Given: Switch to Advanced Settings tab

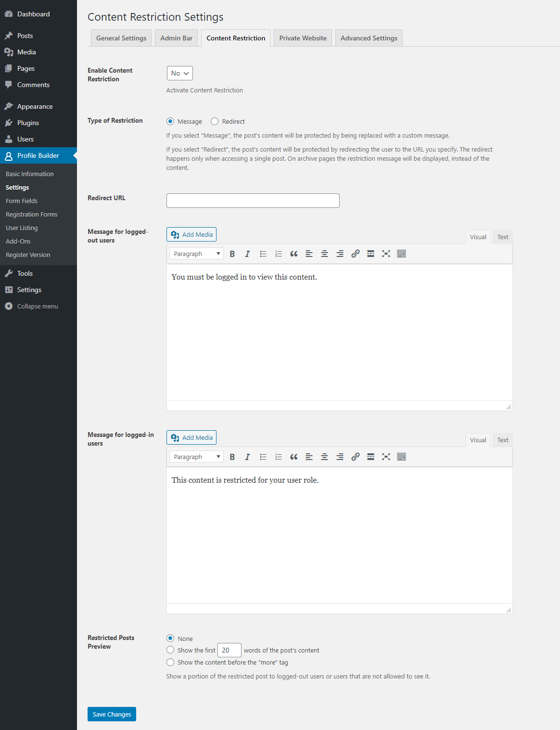Looking at the screenshot, I should pyautogui.click(x=369, y=38).
